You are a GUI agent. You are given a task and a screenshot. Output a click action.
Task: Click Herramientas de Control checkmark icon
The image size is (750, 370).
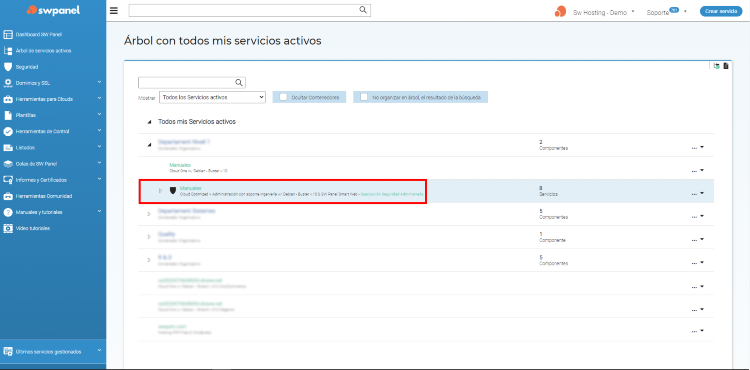pyautogui.click(x=8, y=131)
